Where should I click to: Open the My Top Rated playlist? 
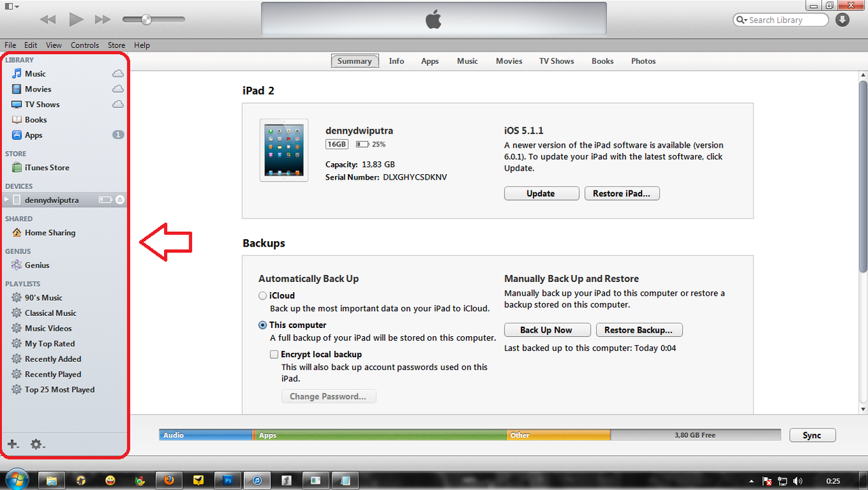[x=50, y=344]
